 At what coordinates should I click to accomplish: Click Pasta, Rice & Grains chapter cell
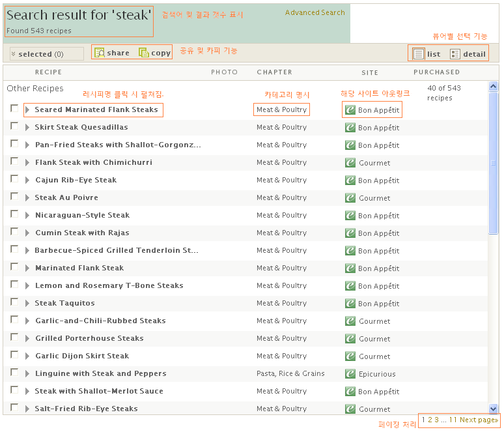coord(290,373)
